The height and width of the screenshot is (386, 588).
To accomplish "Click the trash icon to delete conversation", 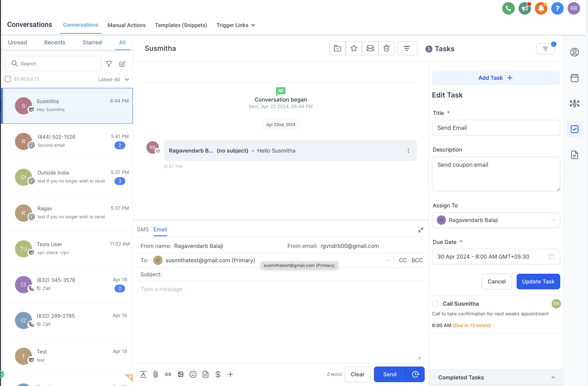I will (386, 48).
